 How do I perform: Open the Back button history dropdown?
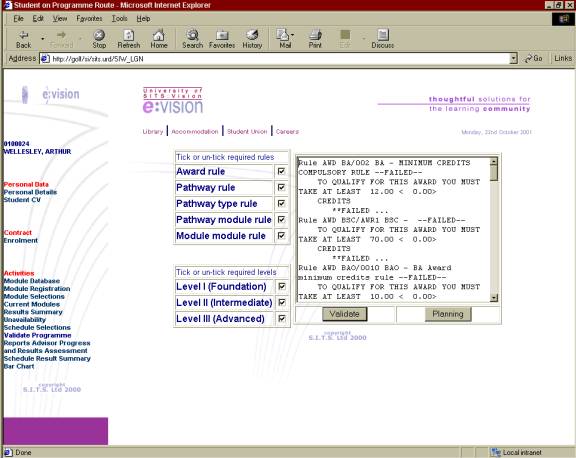point(43,39)
